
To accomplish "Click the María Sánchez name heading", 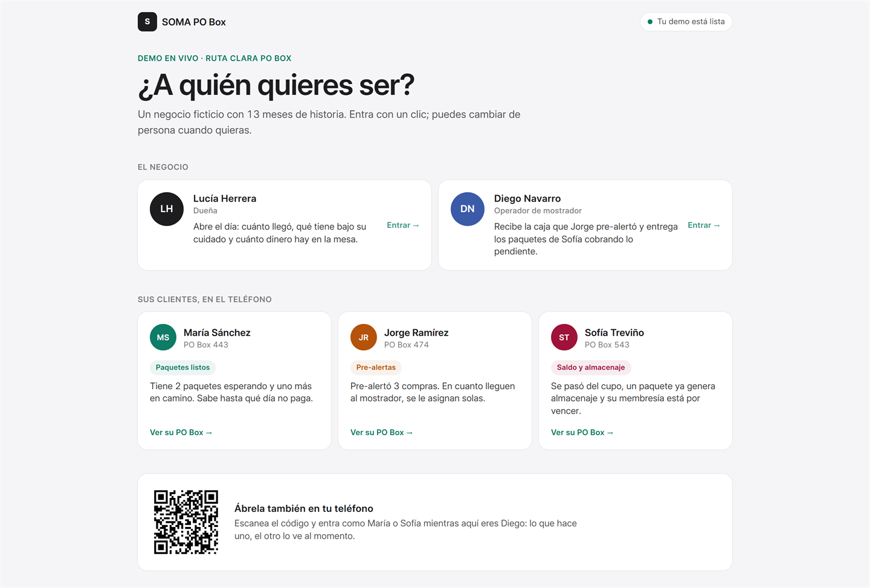I will click(x=217, y=333).
